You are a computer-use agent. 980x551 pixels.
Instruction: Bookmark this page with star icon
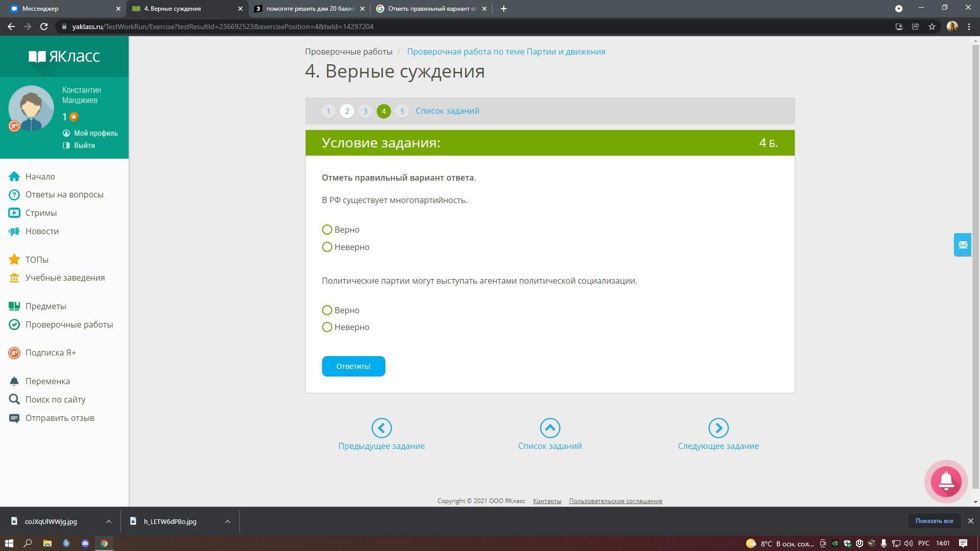[x=932, y=27]
